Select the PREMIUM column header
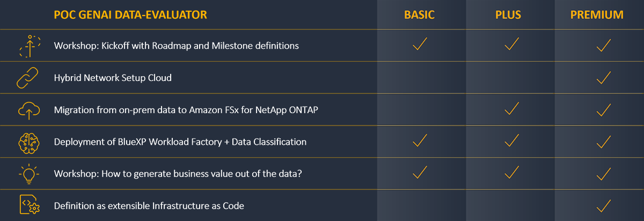This screenshot has width=644, height=221. tap(597, 14)
